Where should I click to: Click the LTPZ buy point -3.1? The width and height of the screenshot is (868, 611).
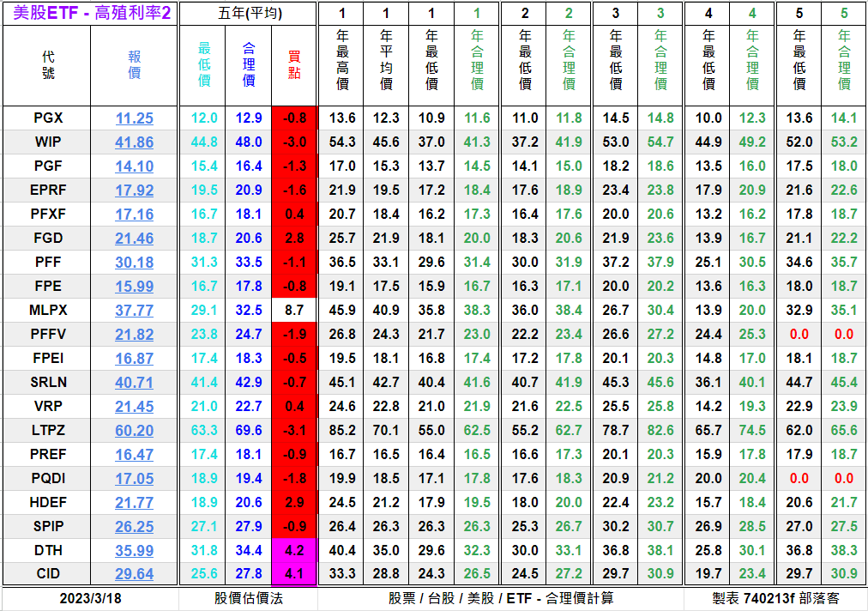(x=294, y=431)
